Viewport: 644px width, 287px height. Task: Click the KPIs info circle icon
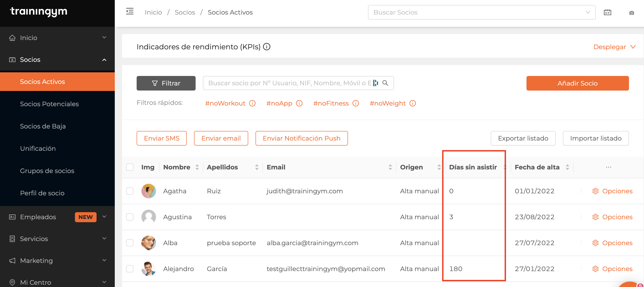[267, 47]
